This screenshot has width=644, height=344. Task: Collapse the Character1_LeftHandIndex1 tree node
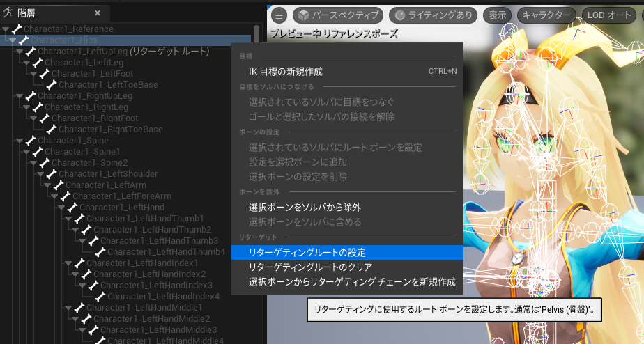coord(68,263)
